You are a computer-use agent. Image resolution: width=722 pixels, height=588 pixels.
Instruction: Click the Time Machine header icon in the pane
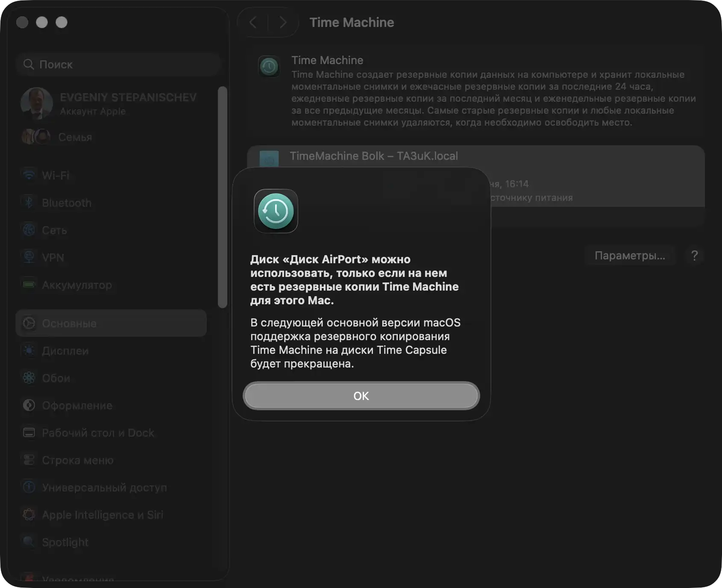269,67
